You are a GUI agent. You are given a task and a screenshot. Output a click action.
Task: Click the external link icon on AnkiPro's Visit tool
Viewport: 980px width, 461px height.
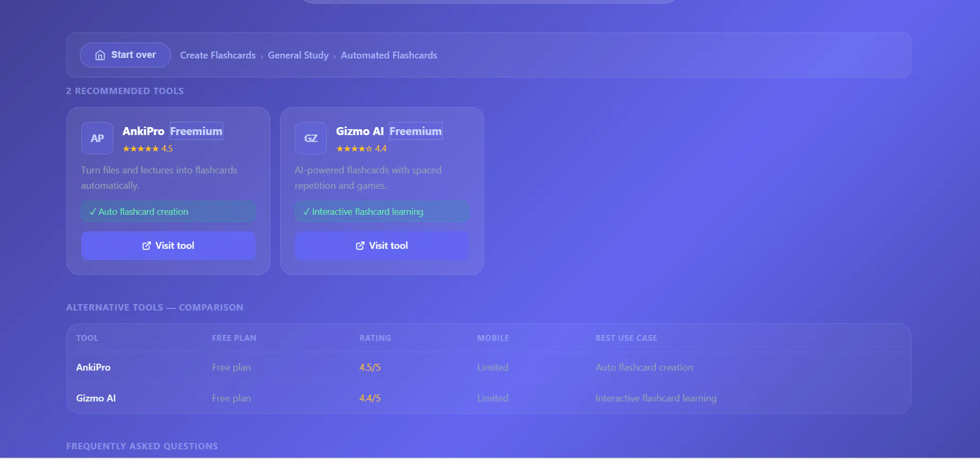pos(147,246)
